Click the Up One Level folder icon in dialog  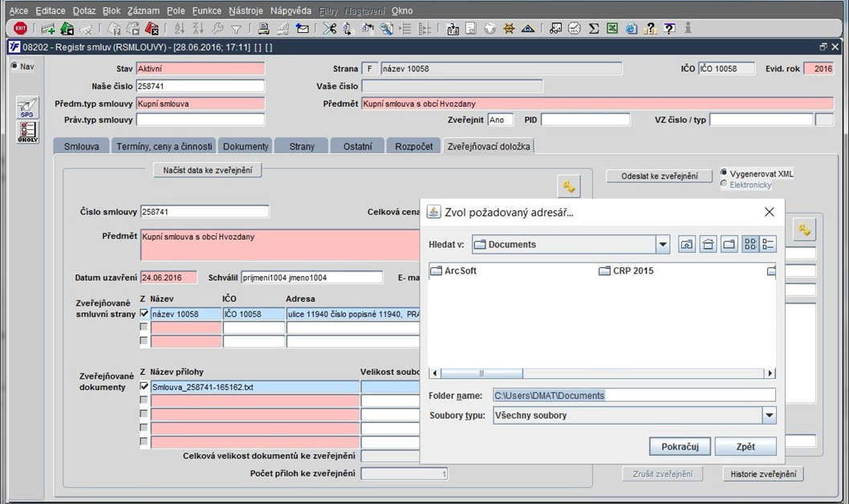[687, 244]
